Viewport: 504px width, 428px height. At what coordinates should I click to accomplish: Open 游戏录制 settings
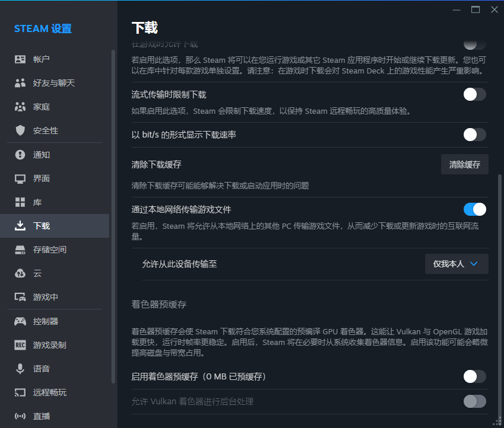pos(55,345)
